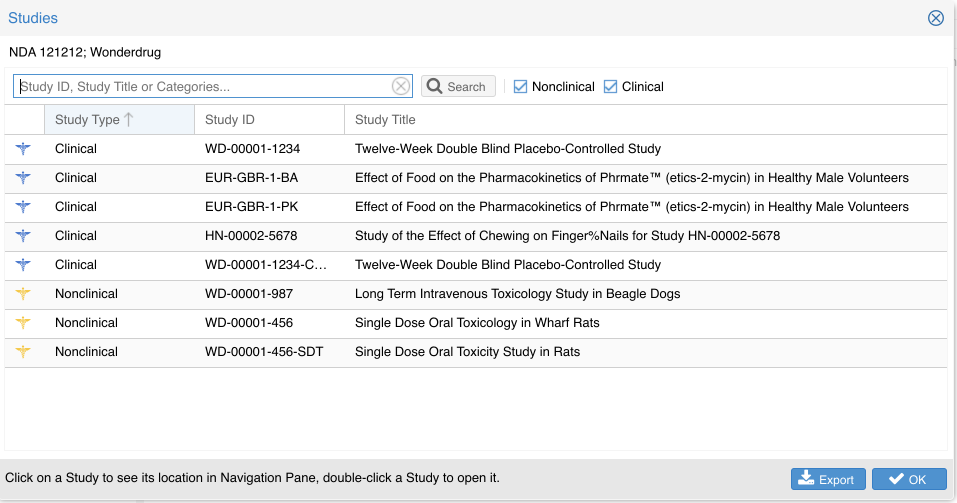Focus the Study ID search input field
This screenshot has width=957, height=503.
coord(200,87)
